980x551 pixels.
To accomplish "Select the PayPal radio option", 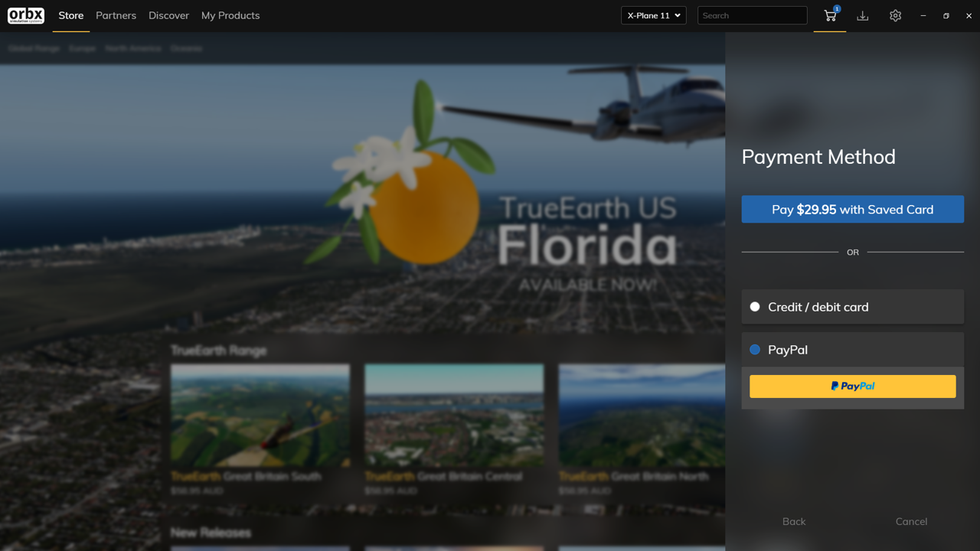I will tap(755, 350).
